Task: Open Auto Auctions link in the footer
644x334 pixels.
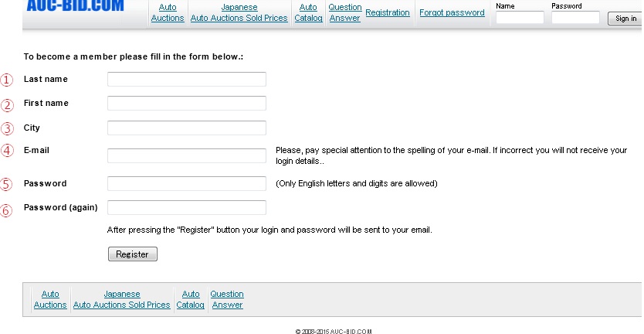Action: pyautogui.click(x=50, y=299)
